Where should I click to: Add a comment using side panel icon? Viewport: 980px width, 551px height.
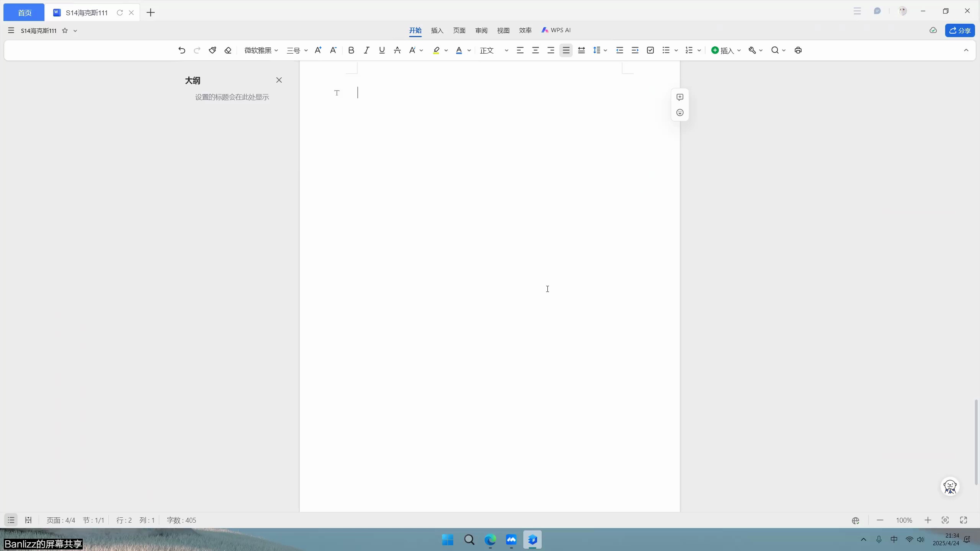coord(680,97)
